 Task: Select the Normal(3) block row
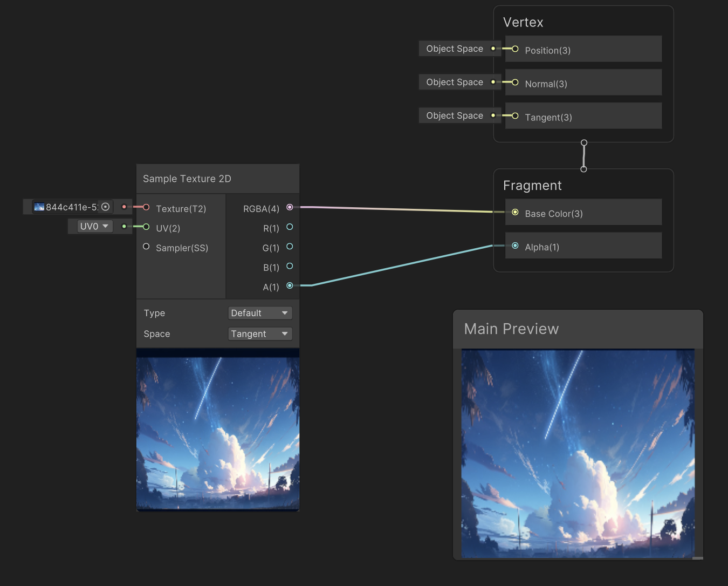pos(583,83)
